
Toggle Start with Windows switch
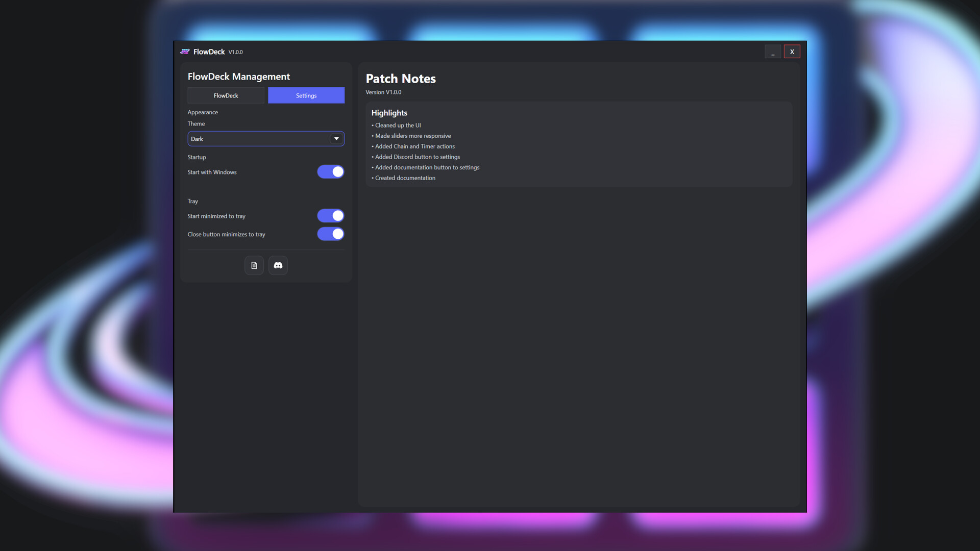331,172
